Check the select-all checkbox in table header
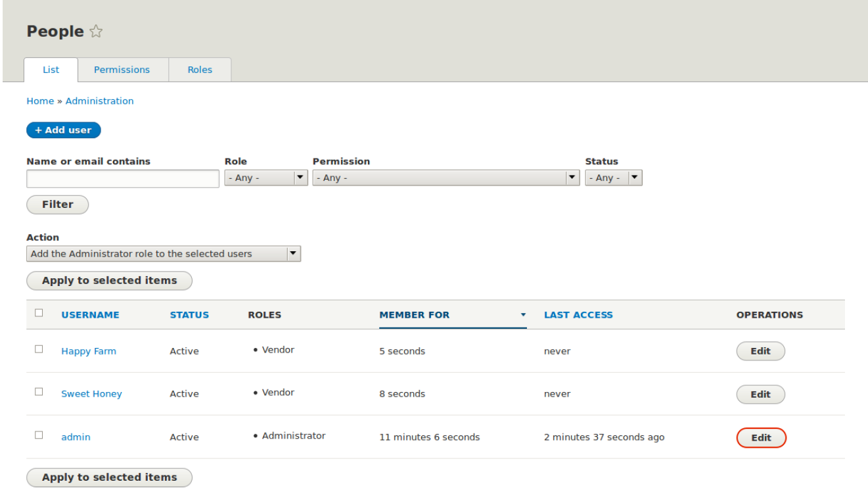The width and height of the screenshot is (868, 488). tap(38, 312)
